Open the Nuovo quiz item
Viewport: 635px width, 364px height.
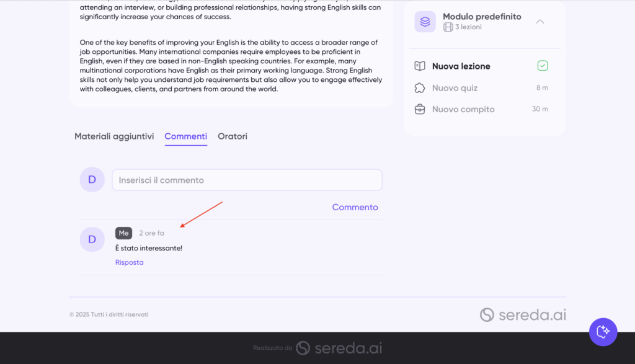[x=455, y=88]
